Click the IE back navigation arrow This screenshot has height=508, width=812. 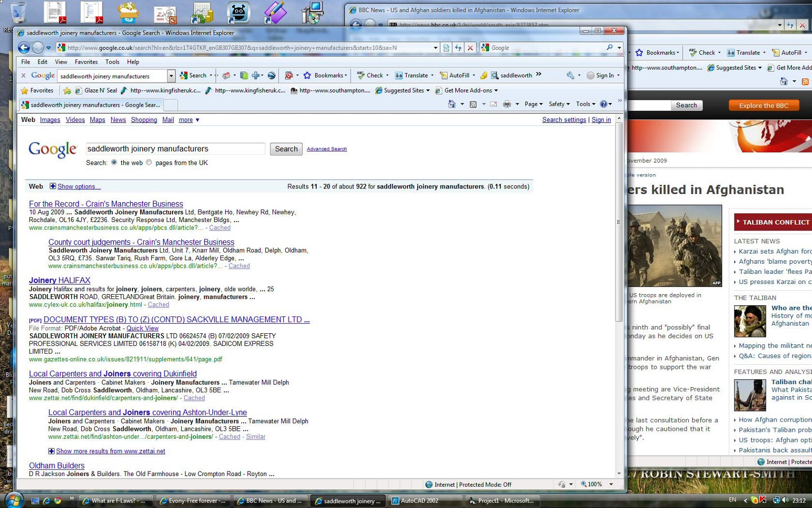click(x=24, y=48)
